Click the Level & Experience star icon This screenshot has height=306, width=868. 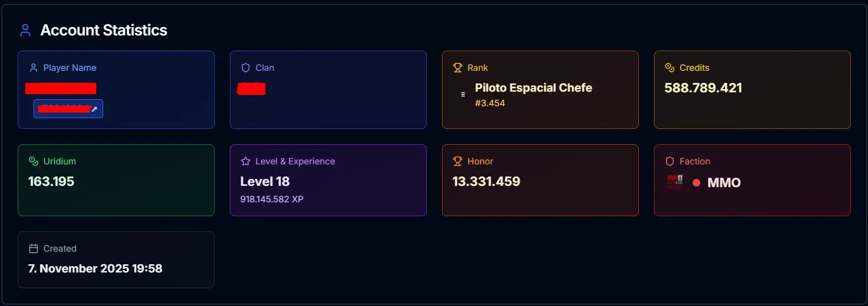tap(246, 161)
